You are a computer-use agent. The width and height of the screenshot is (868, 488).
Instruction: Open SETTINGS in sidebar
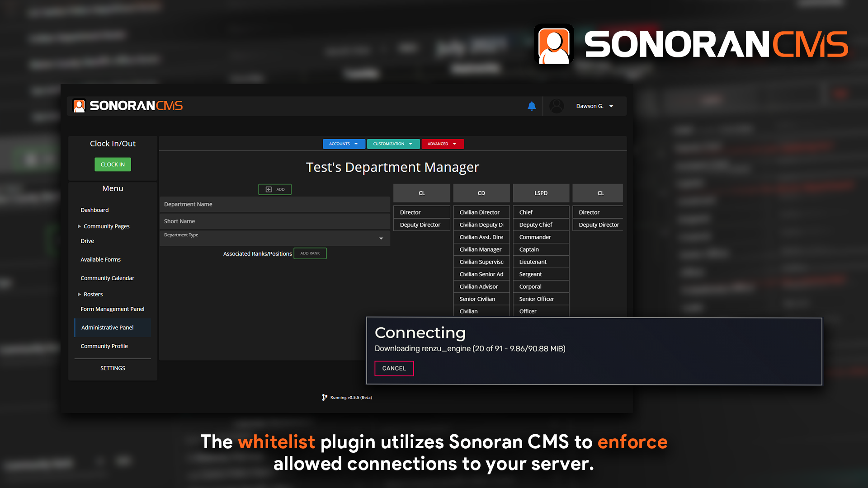point(113,368)
